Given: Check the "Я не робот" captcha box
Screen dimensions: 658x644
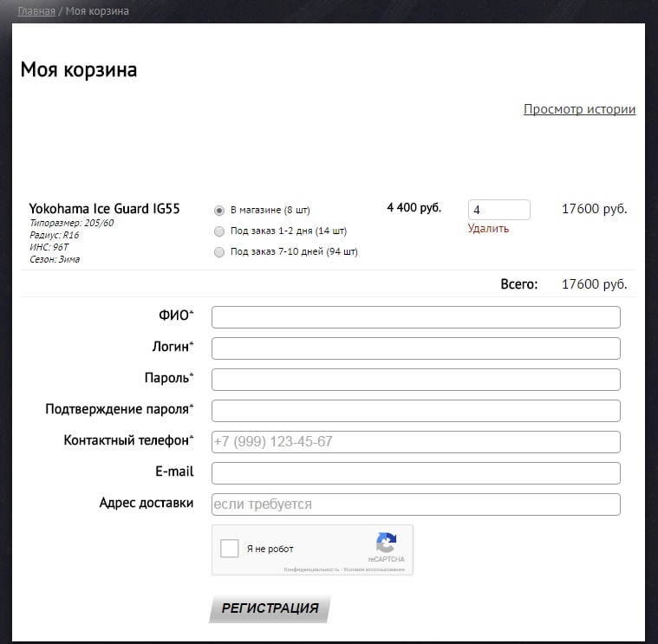Looking at the screenshot, I should (230, 549).
